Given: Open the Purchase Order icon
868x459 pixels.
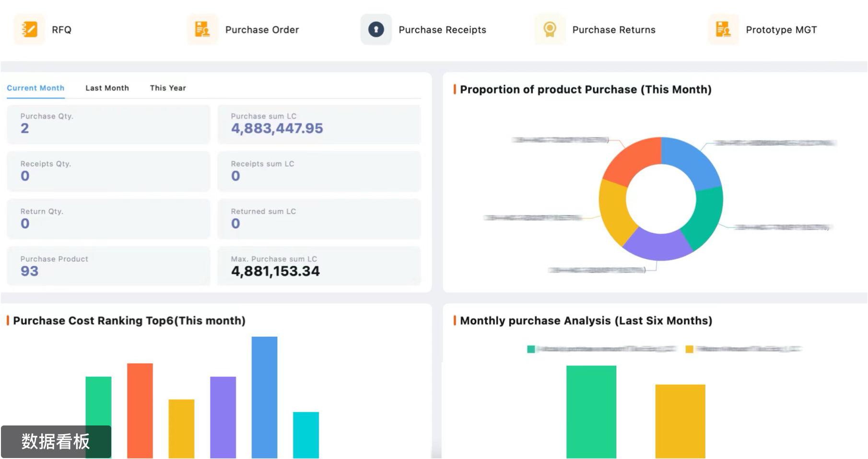Looking at the screenshot, I should (x=202, y=30).
